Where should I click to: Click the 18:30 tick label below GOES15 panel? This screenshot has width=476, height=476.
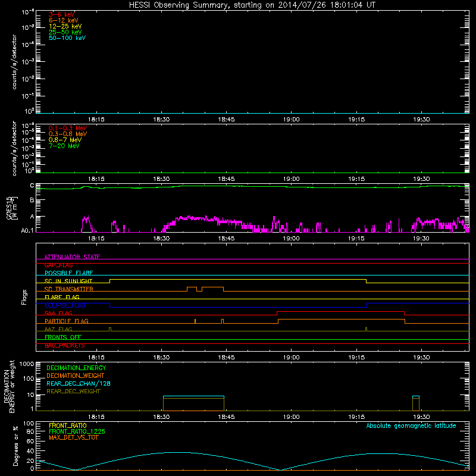click(161, 239)
